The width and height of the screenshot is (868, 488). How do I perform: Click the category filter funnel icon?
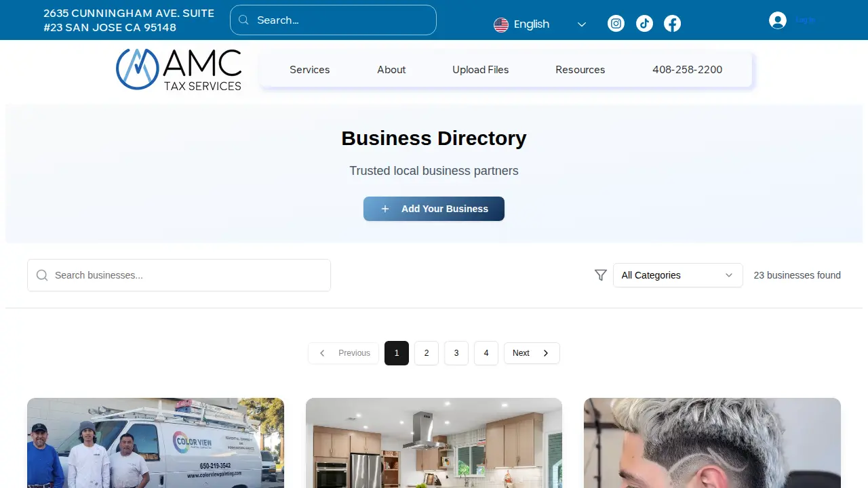click(600, 275)
